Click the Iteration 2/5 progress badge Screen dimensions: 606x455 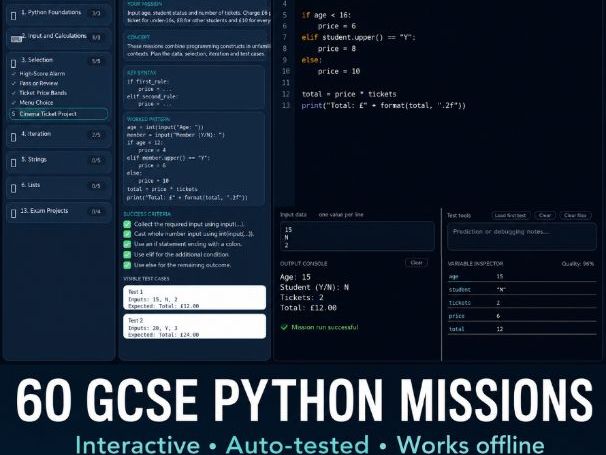[95, 135]
